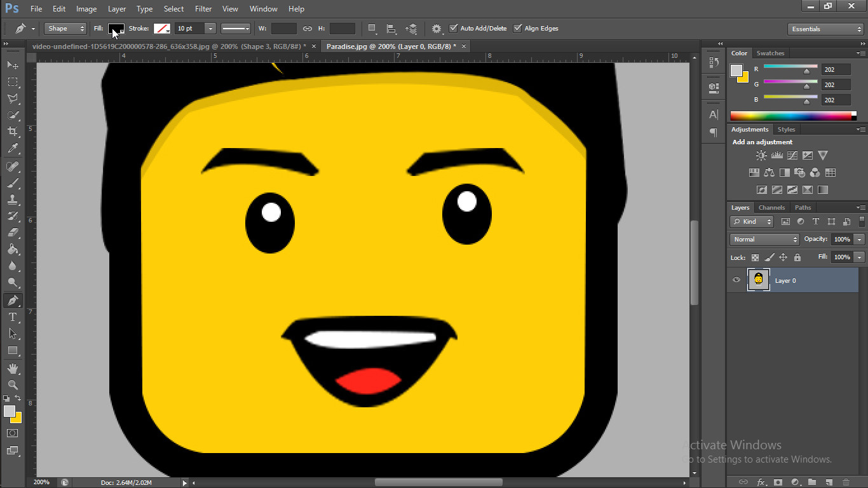The width and height of the screenshot is (868, 488).
Task: Disable the Align Edges checkbox
Action: tap(517, 28)
